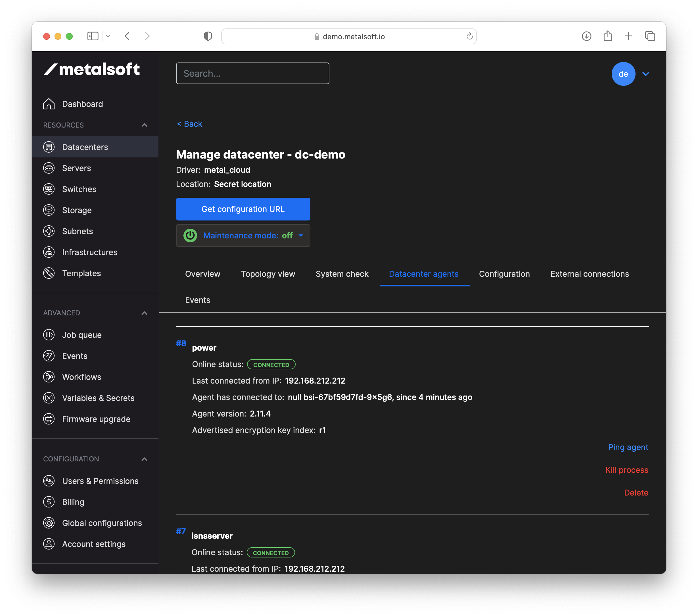
Task: Click the Get configuration URL button
Action: coord(243,209)
